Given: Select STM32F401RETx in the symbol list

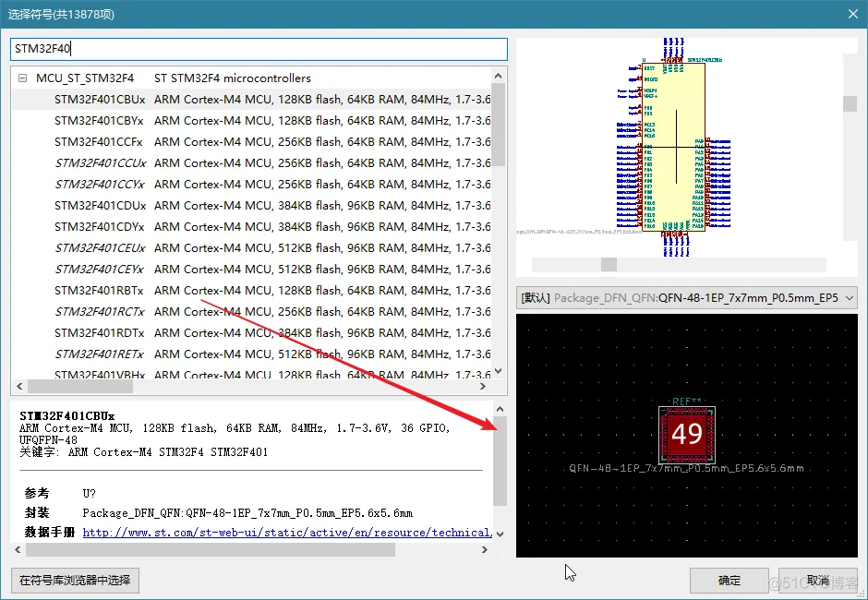Looking at the screenshot, I should 251,354.
